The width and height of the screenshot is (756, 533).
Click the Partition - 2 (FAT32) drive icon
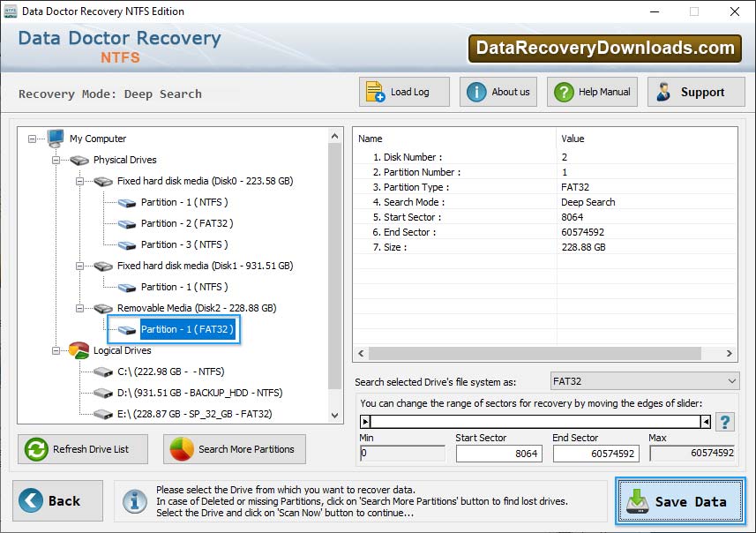point(127,224)
